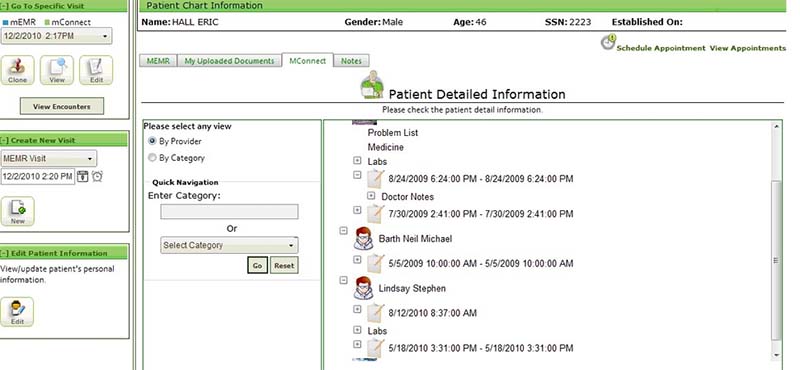Click the note icon for 8/12/2010 encounter
The width and height of the screenshot is (800, 370).
(376, 313)
